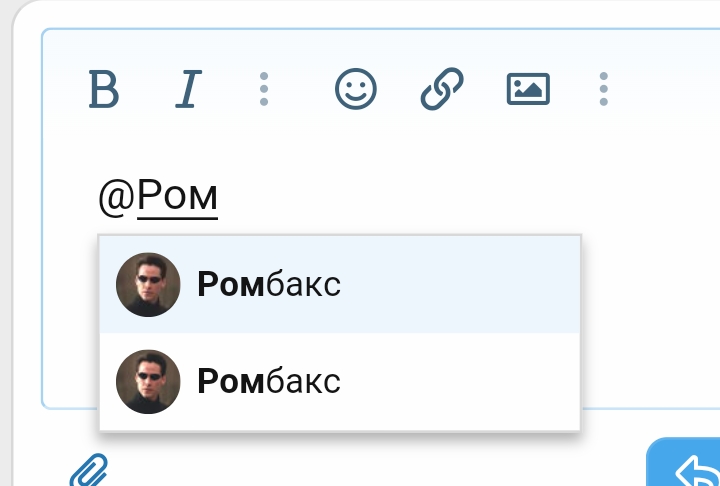Insert a hyperlink with chain icon

[x=441, y=90]
